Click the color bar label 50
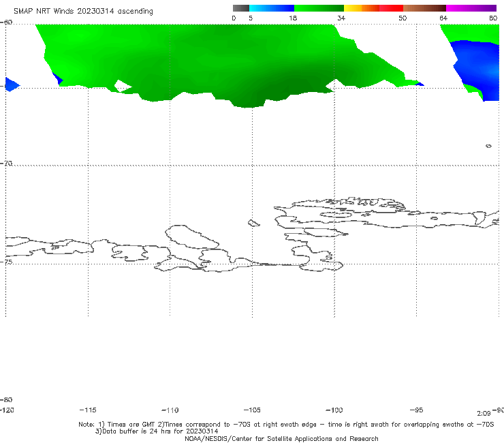This screenshot has height=443, width=504. click(x=403, y=18)
